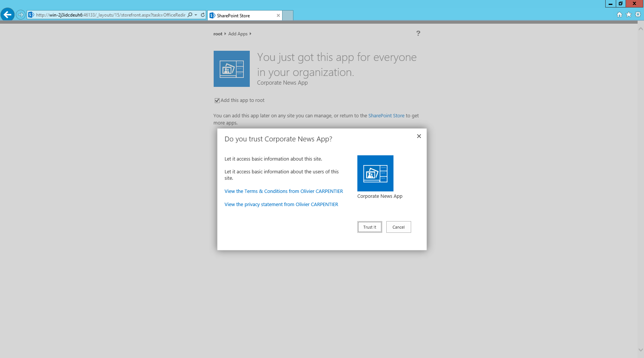View the privacy statement from Olivier CARPENTIER

[x=281, y=205]
